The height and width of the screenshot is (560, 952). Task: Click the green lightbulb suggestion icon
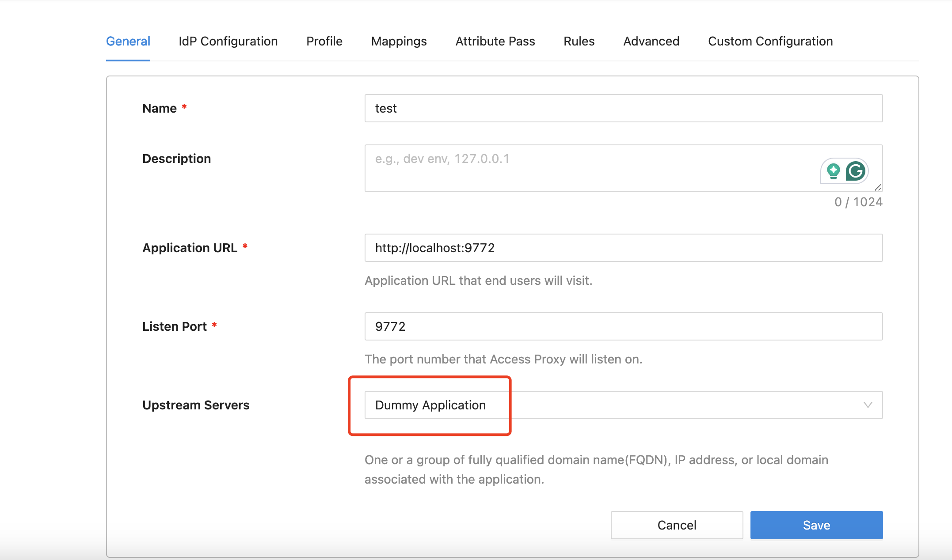[x=833, y=171]
